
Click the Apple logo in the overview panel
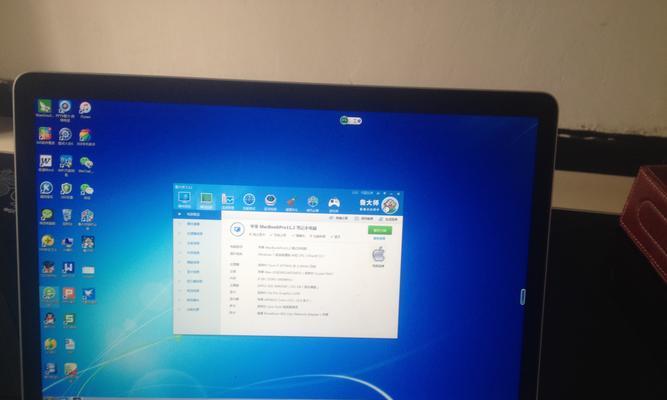(x=378, y=254)
